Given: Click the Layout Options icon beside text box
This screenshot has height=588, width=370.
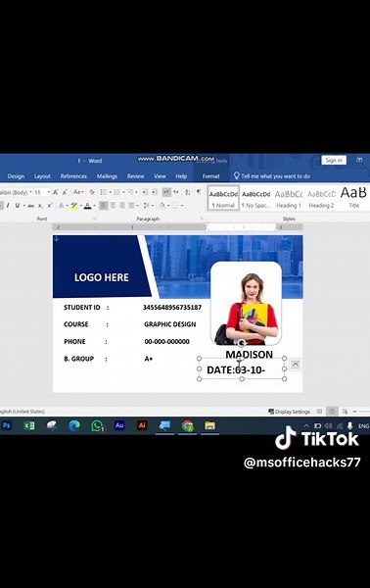Looking at the screenshot, I should [296, 365].
